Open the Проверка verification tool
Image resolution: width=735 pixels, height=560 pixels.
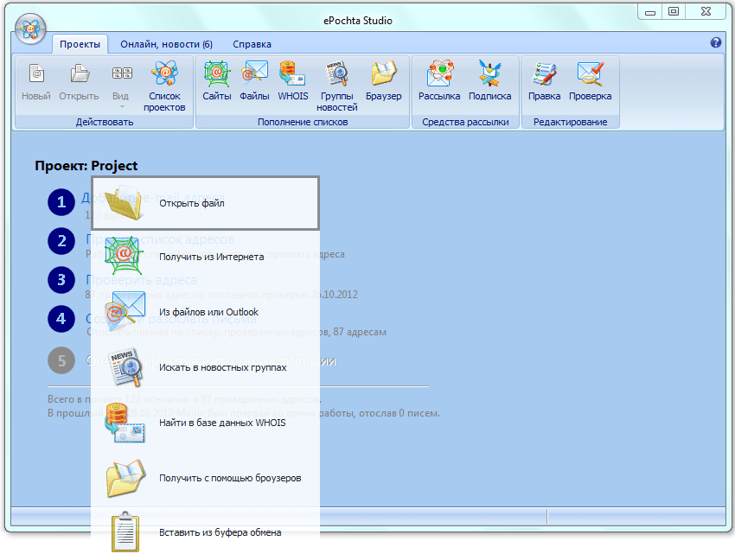click(x=590, y=81)
